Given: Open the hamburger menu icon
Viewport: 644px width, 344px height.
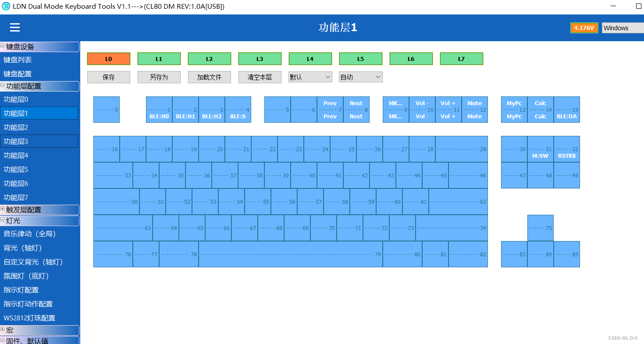Looking at the screenshot, I should click(15, 28).
